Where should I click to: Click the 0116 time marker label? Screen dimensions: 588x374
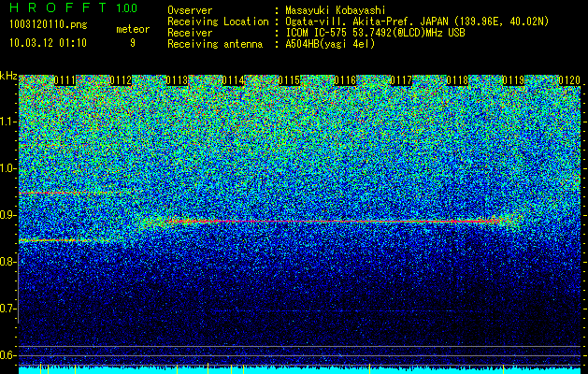tap(345, 80)
